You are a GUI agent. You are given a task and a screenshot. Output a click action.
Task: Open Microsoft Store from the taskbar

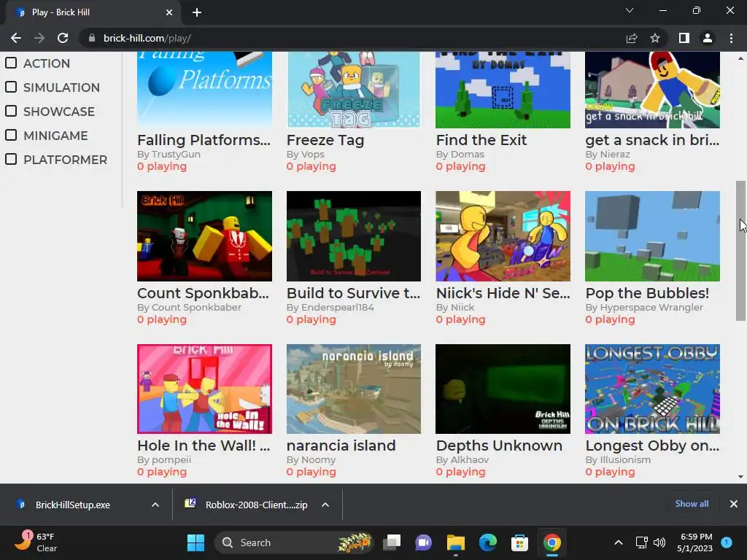click(519, 542)
